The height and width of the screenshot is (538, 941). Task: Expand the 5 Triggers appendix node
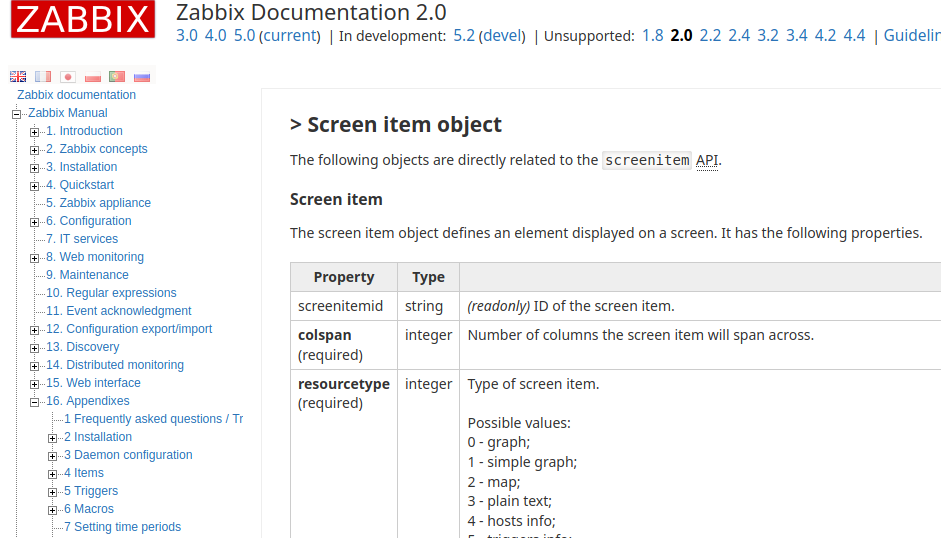click(x=53, y=492)
